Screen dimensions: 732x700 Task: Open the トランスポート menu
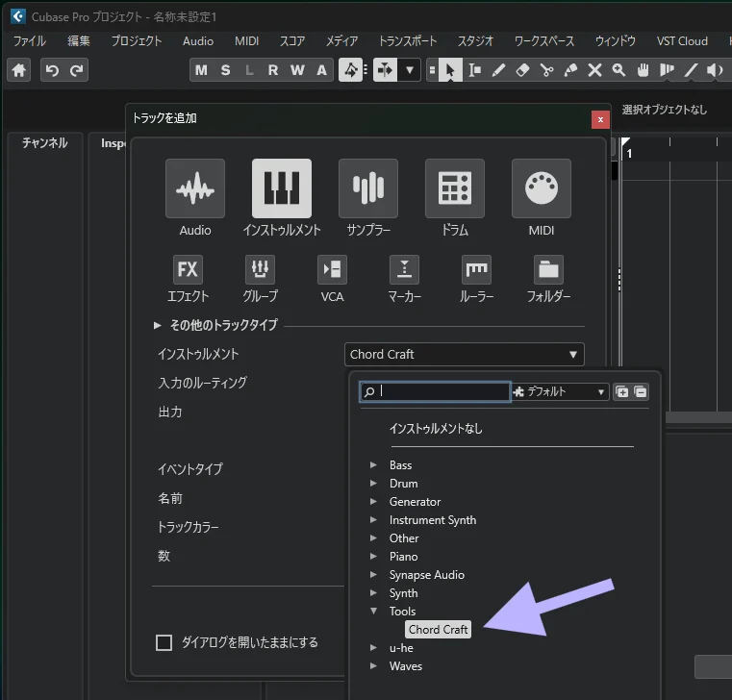pyautogui.click(x=408, y=41)
